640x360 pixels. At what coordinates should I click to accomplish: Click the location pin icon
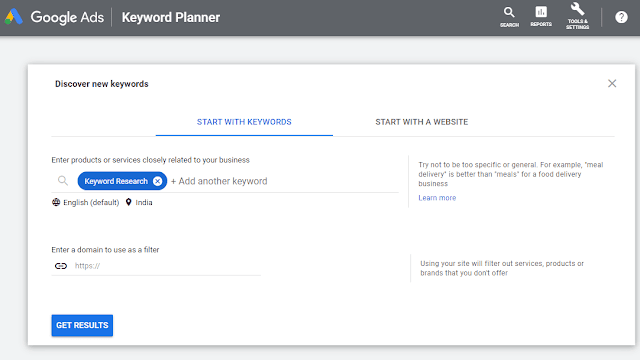pos(128,202)
